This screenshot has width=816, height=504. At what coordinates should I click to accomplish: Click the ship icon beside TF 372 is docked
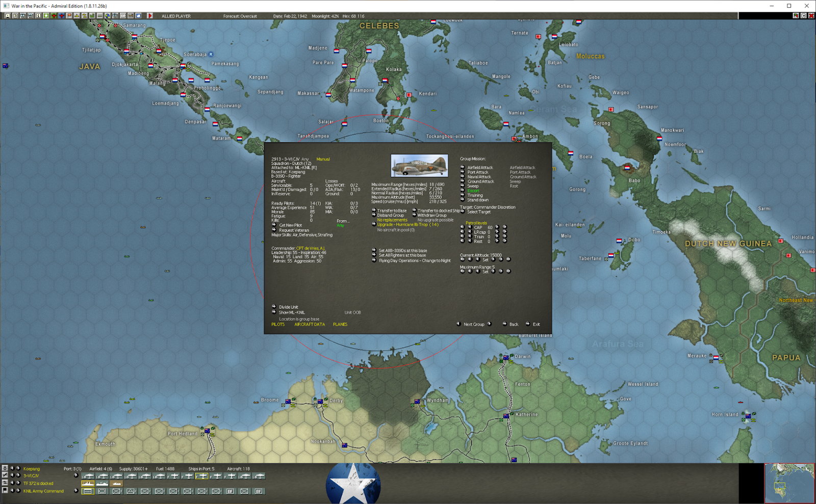pos(5,483)
